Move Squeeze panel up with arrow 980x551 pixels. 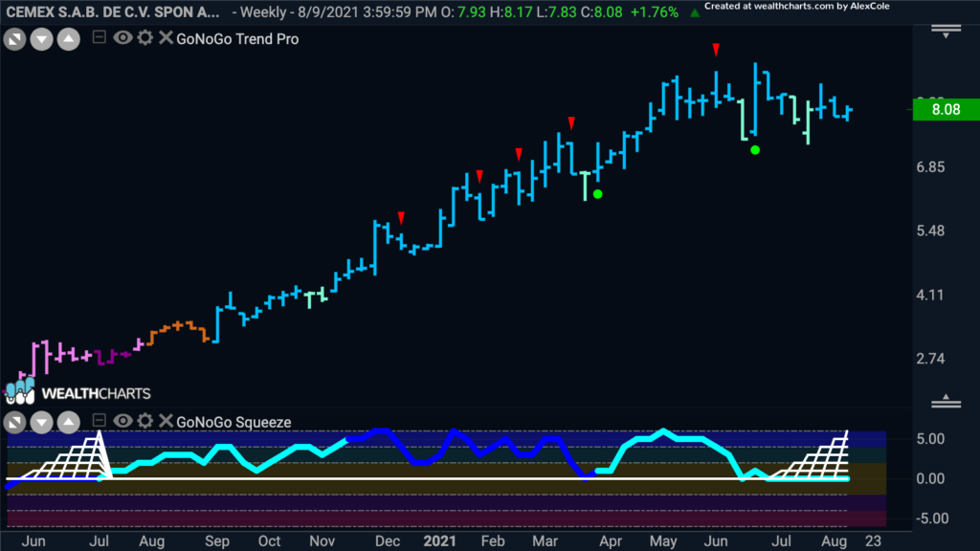69,423
